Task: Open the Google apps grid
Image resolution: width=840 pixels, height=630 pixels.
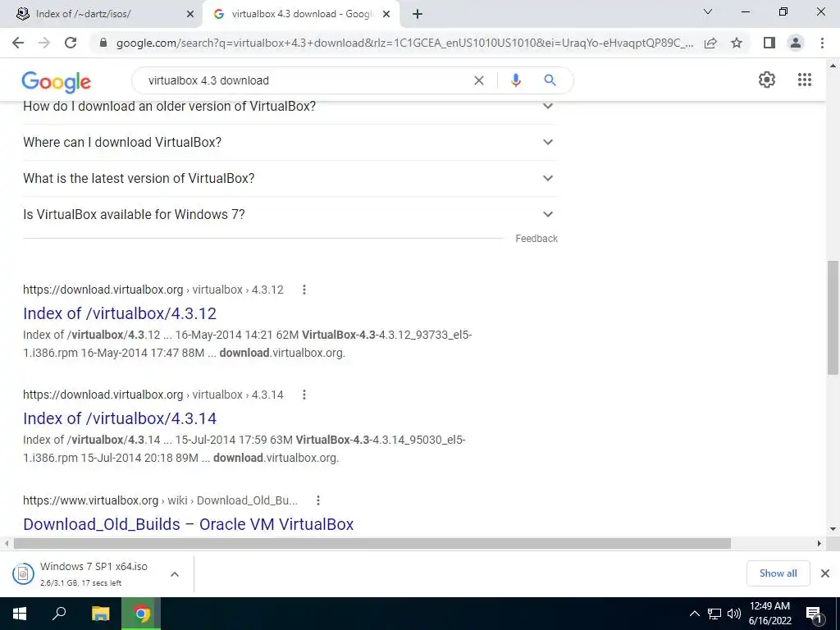Action: coord(804,80)
